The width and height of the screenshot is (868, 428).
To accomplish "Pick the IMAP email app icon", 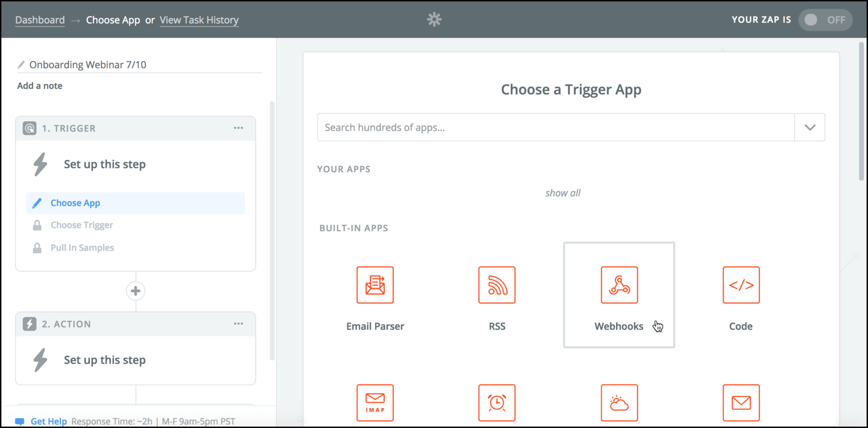I will tap(375, 403).
